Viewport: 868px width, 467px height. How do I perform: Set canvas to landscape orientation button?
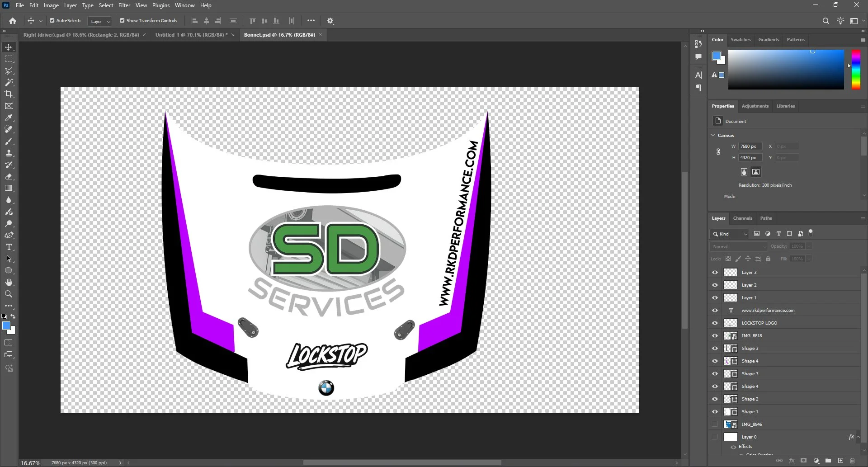point(756,172)
